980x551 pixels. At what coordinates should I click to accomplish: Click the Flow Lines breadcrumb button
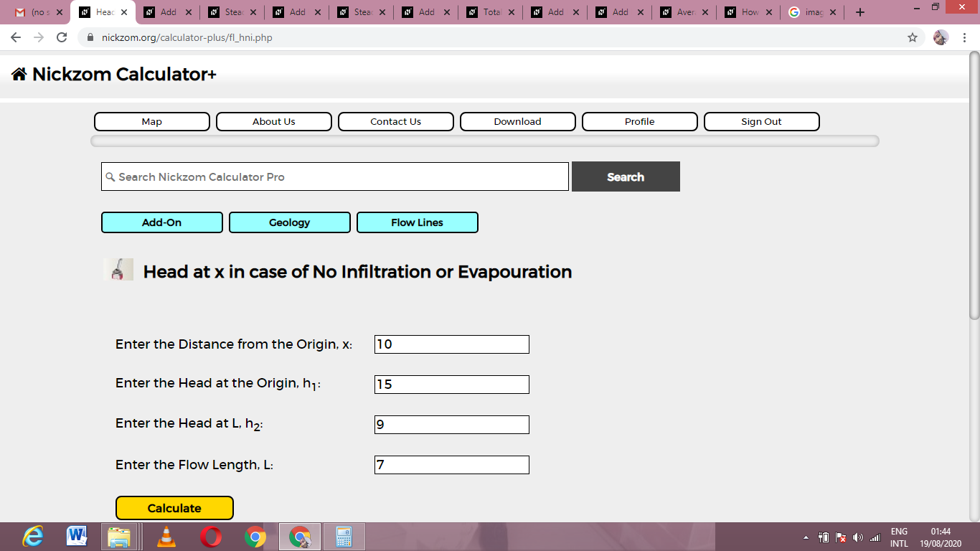coord(418,222)
